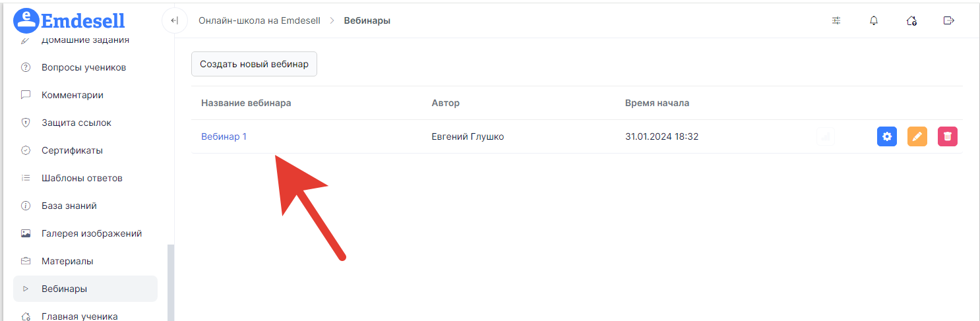Collapse the sidebar with the arrow button
Viewport: 980px width, 321px height.
pyautogui.click(x=174, y=20)
